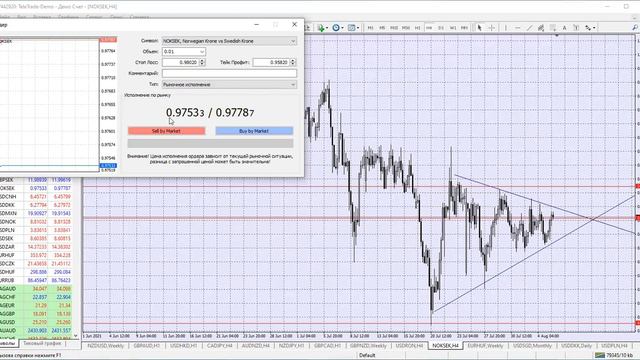Select the Horizontal Line drawing tool
This screenshot has height=360, width=640.
(518, 28)
